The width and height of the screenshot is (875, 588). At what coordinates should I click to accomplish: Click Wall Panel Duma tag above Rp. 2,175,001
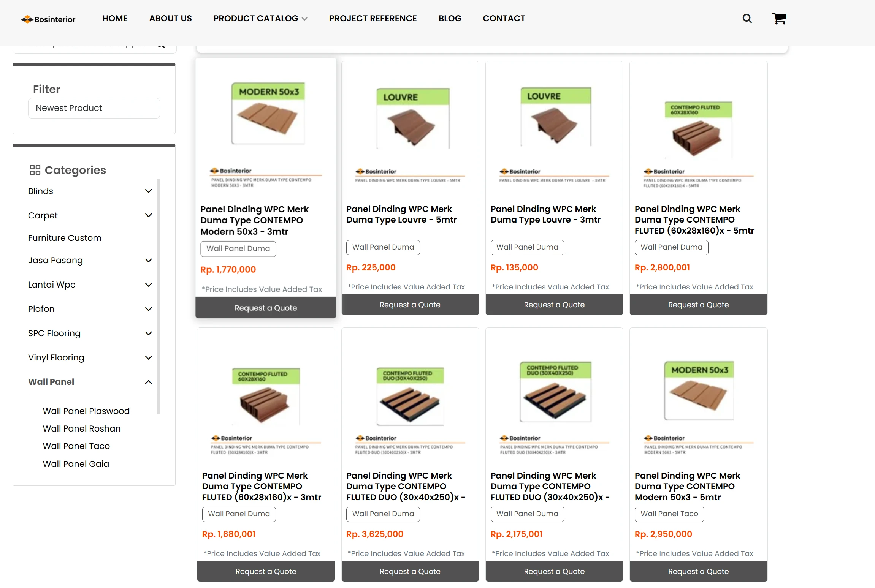(527, 514)
